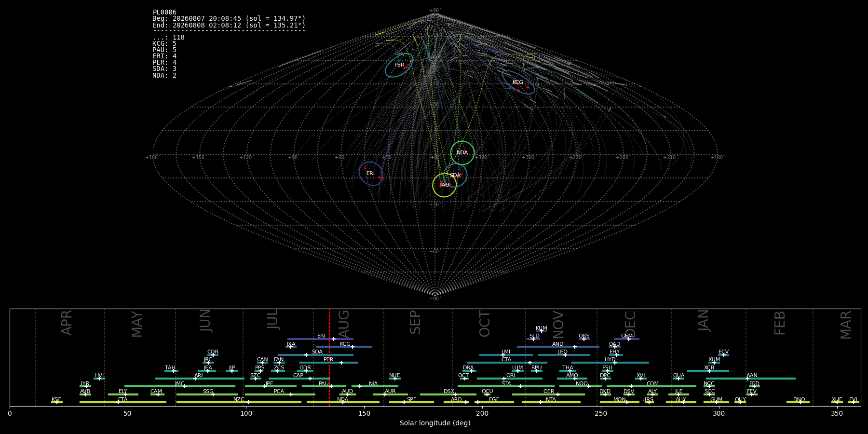Viewport: 868px width, 434px height.
Task: Click the QUA shower marker in January
Action: click(x=678, y=379)
